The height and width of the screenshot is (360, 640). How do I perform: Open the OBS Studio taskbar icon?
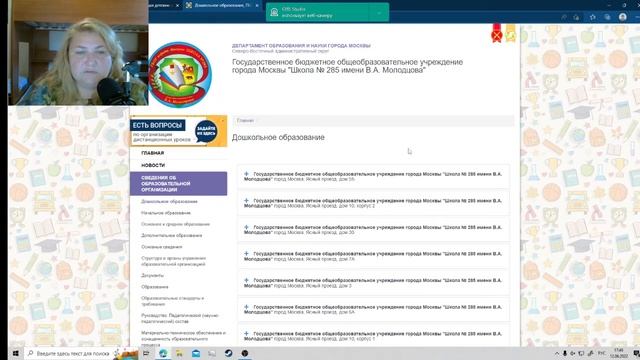(x=244, y=353)
